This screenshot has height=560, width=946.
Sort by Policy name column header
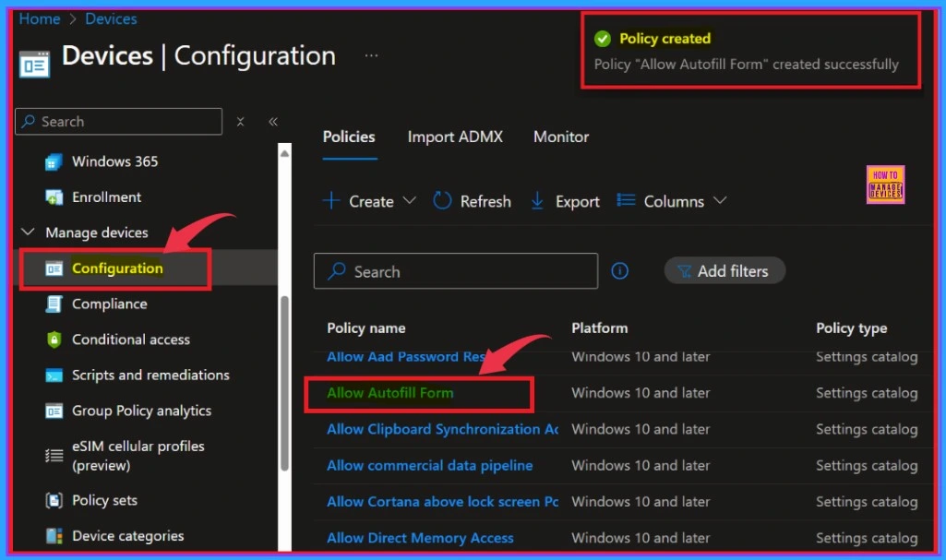click(x=366, y=328)
